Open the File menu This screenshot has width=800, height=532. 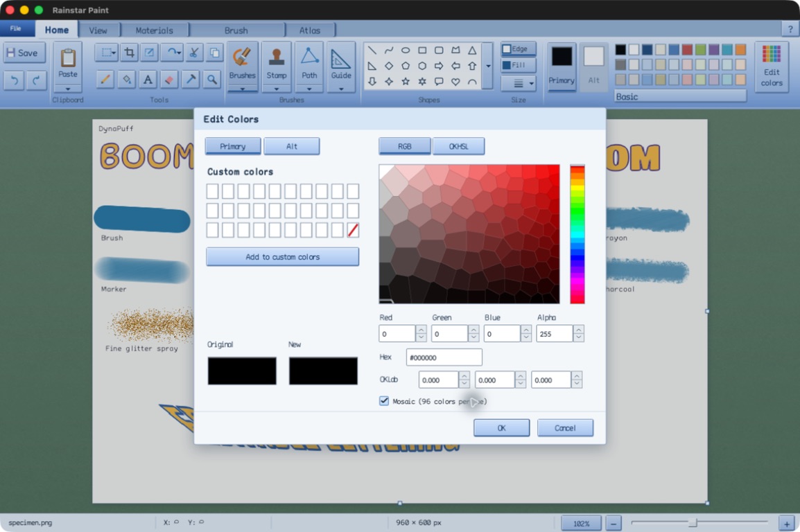pos(16,28)
